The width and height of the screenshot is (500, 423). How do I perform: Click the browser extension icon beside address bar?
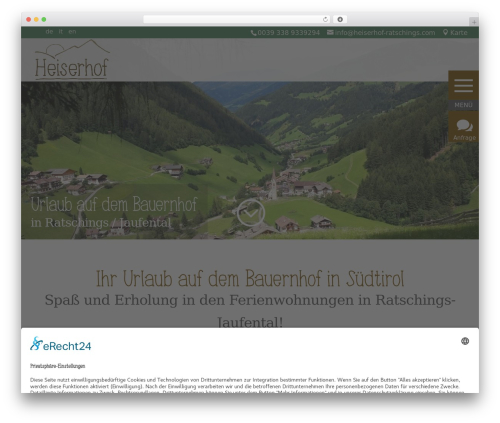[340, 20]
